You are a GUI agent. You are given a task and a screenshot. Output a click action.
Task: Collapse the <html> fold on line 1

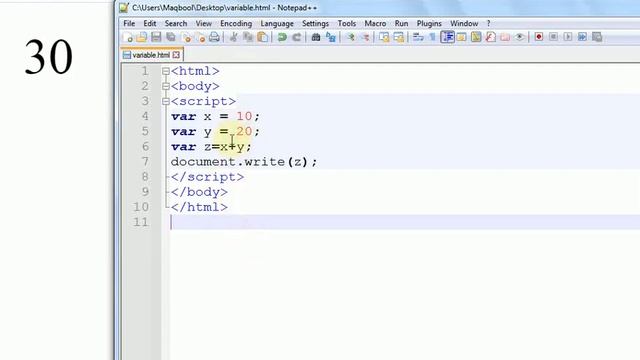pos(166,71)
